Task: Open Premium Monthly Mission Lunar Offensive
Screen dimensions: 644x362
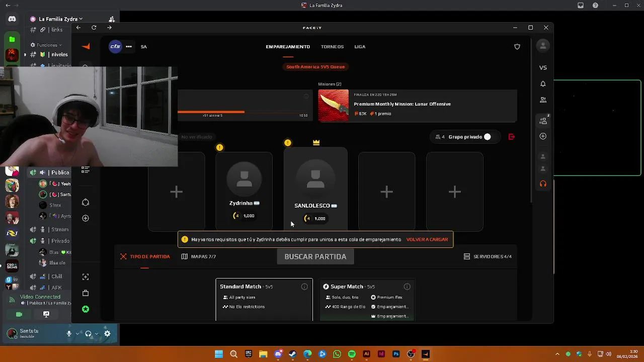Action: tap(418, 106)
